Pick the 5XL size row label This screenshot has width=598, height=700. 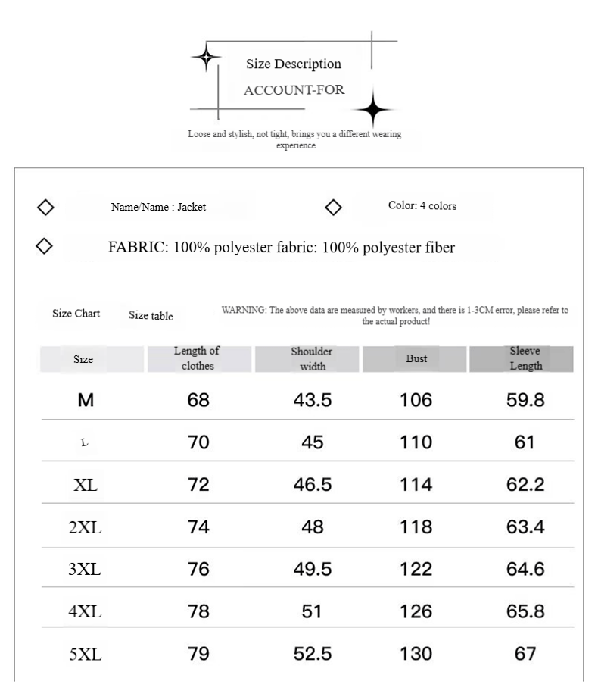coord(86,654)
